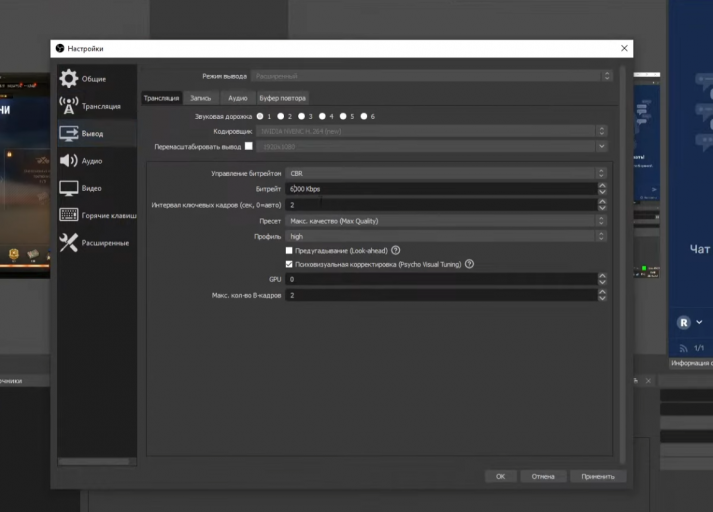Enable Предугадывание (Look-ahead) checkbox
Viewport: 713px width, 512px height.
point(289,250)
